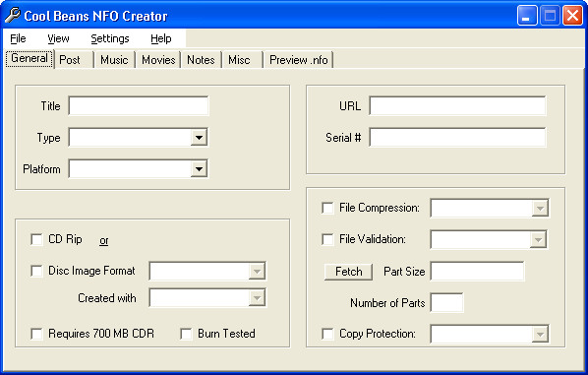The width and height of the screenshot is (588, 375).
Task: Click the Fetch button
Action: (348, 272)
